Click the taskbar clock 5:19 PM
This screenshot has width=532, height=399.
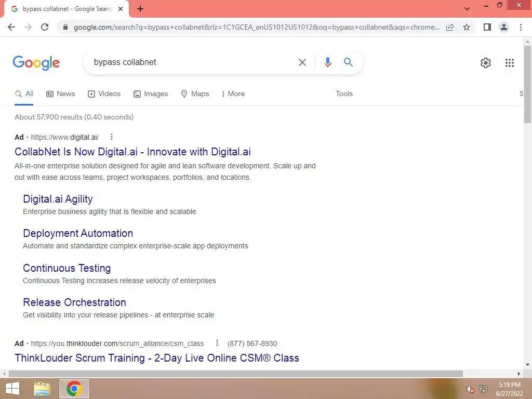pos(509,385)
